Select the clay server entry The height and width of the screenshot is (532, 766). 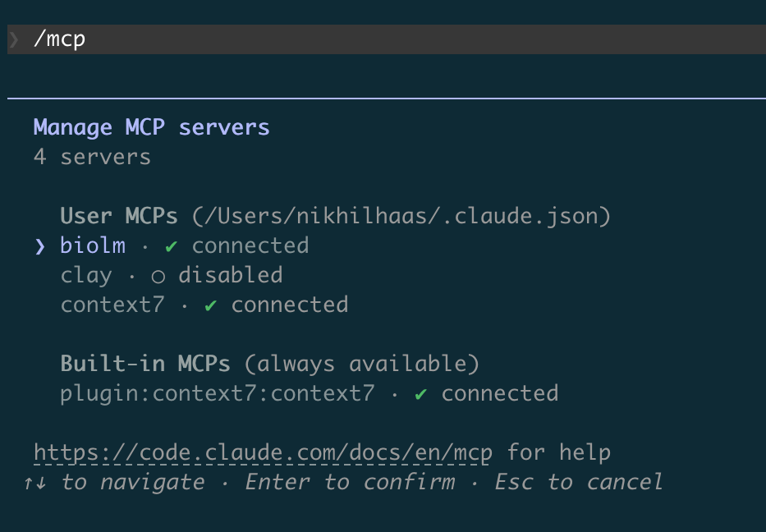point(86,275)
